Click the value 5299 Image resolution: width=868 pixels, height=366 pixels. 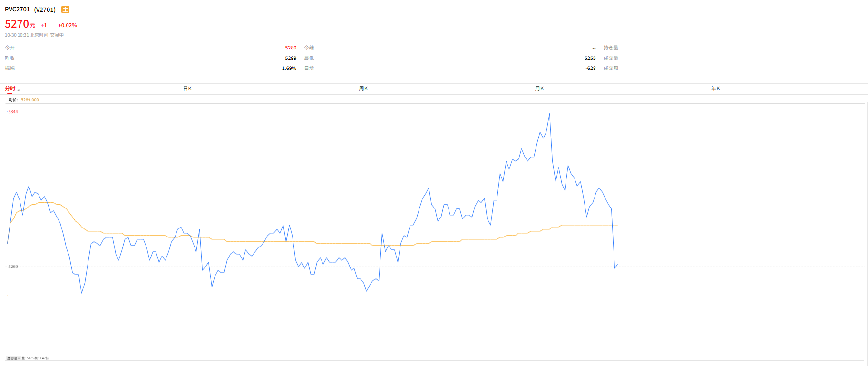(291, 58)
